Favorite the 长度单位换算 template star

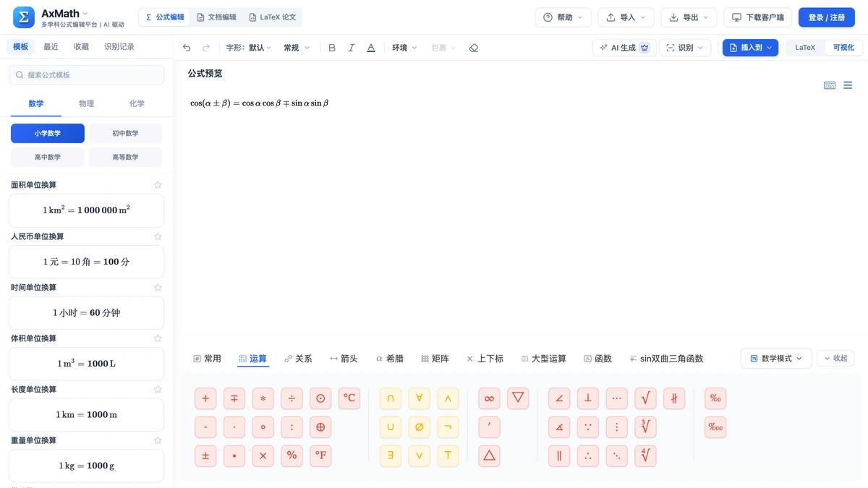click(158, 390)
